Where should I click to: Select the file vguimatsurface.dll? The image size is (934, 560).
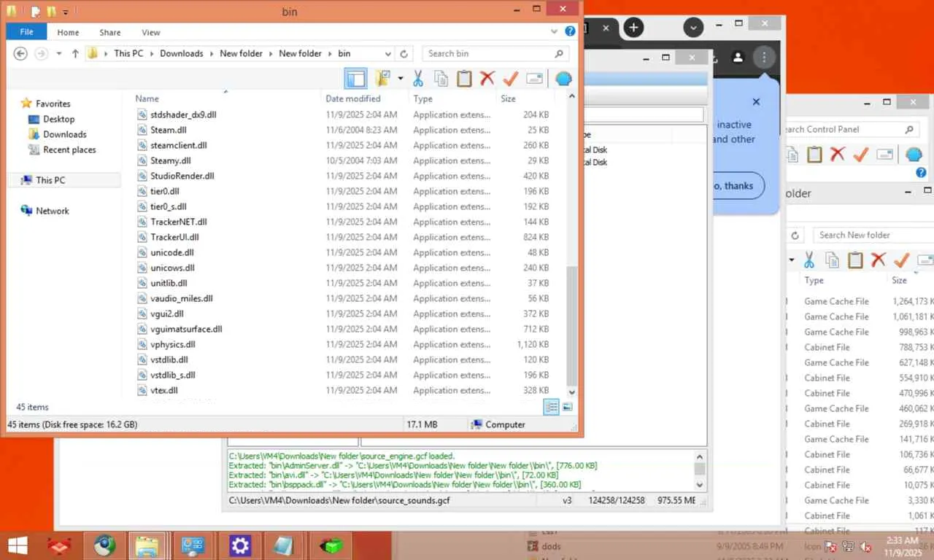[186, 329]
